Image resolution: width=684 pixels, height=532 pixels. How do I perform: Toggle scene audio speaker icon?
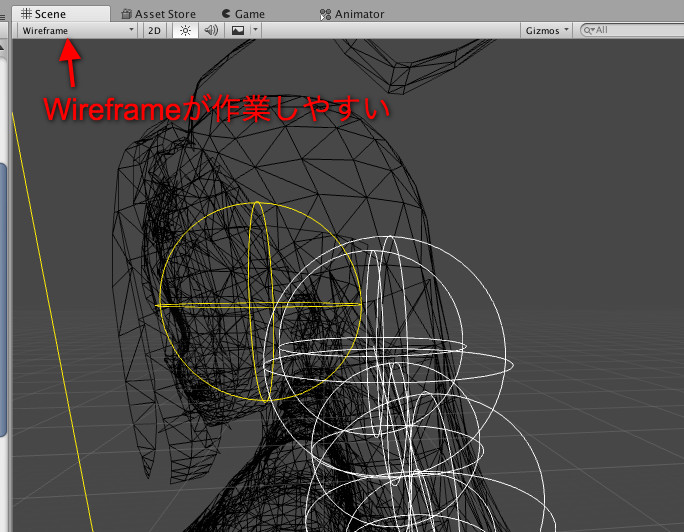tap(211, 31)
